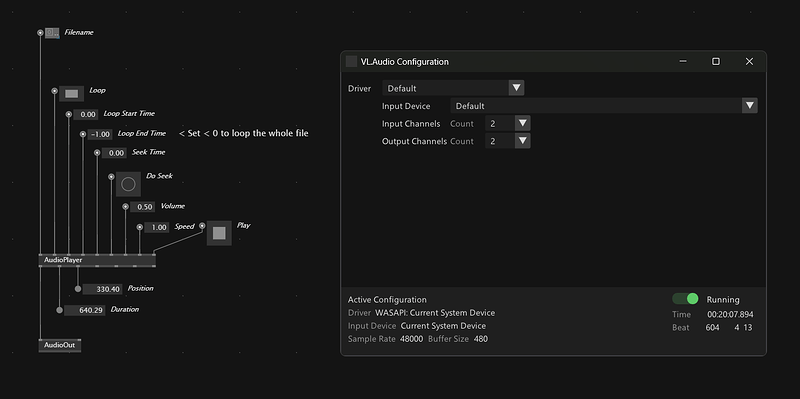Image resolution: width=800 pixels, height=399 pixels.
Task: Click the Play pin dot
Action: (x=202, y=226)
